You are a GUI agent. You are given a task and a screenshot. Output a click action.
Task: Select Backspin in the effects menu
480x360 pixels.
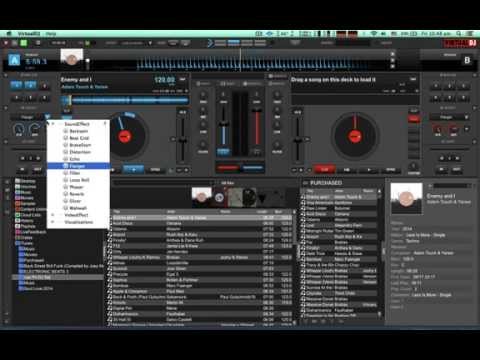(78, 131)
